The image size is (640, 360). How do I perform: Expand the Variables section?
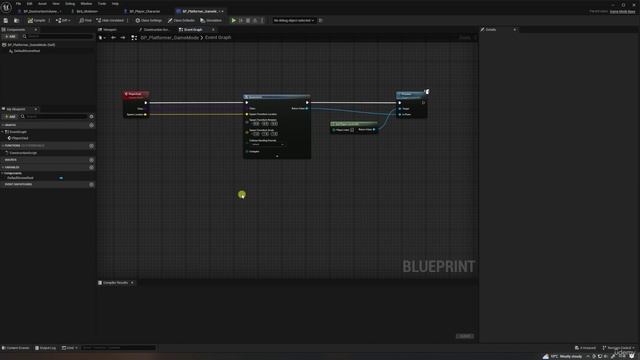pos(3,167)
